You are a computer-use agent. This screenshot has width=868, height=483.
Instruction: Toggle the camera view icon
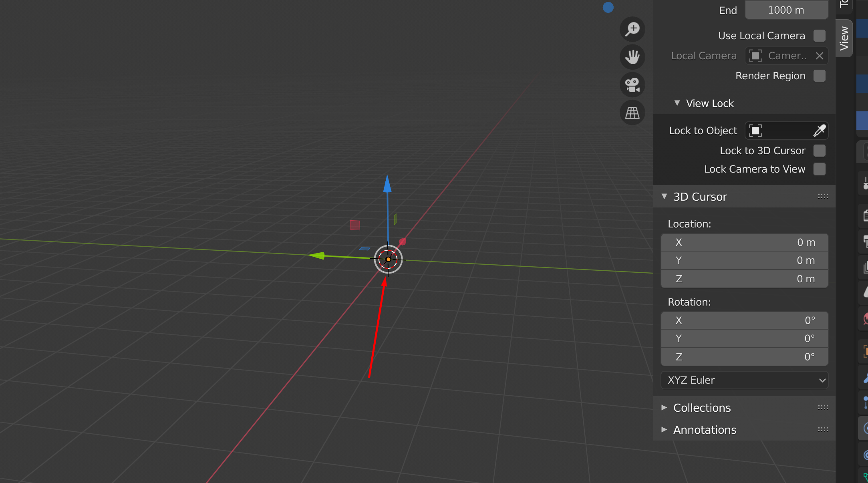pos(632,85)
